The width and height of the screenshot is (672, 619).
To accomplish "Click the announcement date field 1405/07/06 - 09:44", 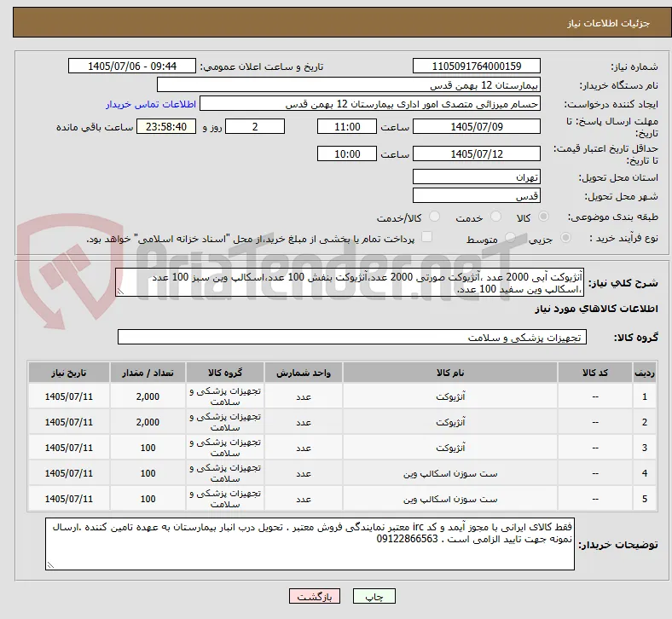I will pos(132,66).
